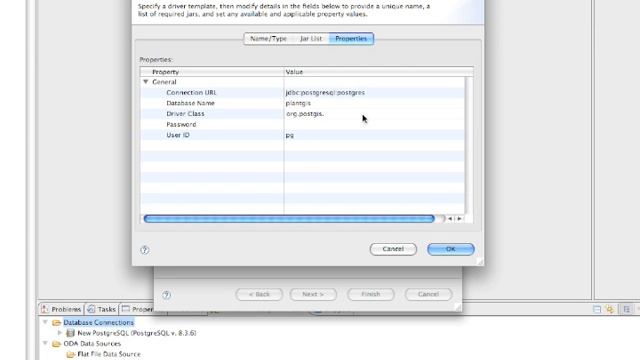Click the scroll right arrow of properties table
Viewport: 640px width, 360px height.
[459, 219]
